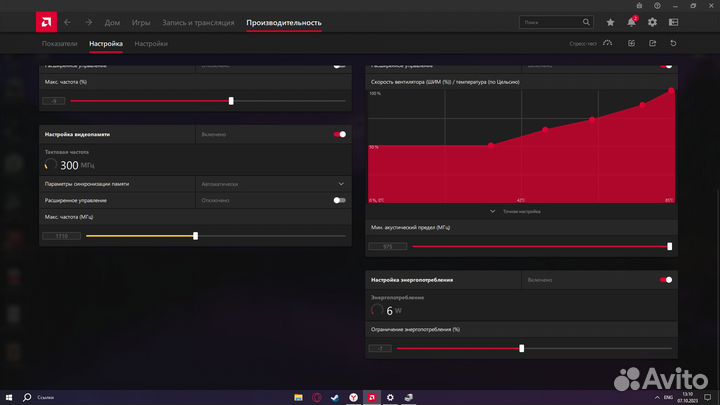Image resolution: width=720 pixels, height=405 pixels.
Task: Click the Ограничение энергопотребления slider handle
Action: pyautogui.click(x=522, y=349)
